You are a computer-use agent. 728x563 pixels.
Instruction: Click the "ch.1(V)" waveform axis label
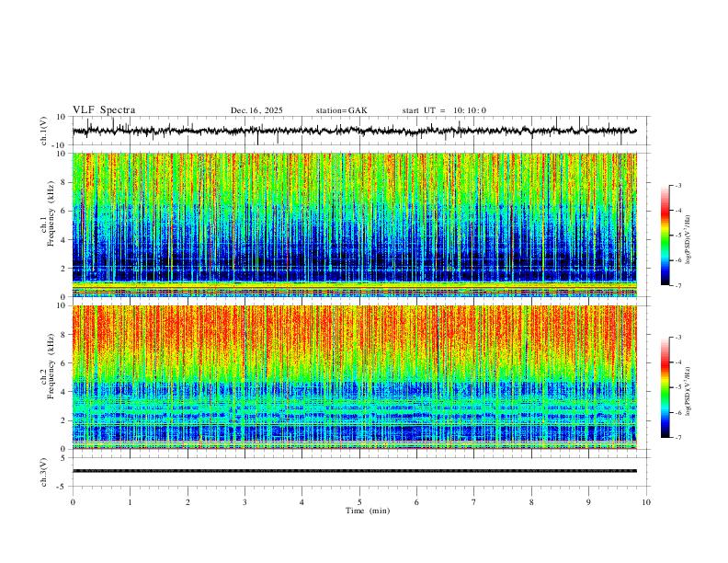(x=44, y=131)
